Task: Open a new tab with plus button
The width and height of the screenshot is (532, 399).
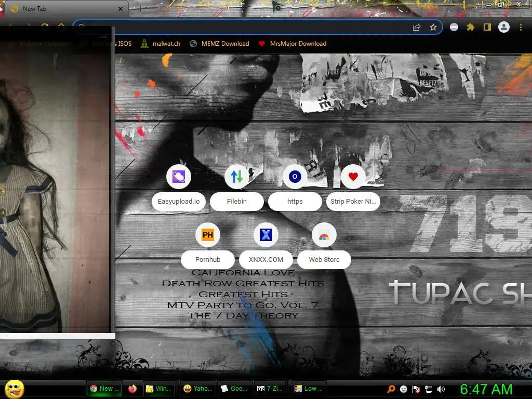Action: tap(139, 9)
